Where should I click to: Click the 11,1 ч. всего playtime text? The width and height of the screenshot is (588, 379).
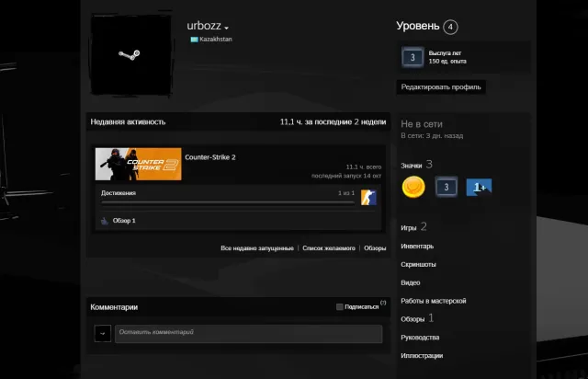click(x=364, y=167)
